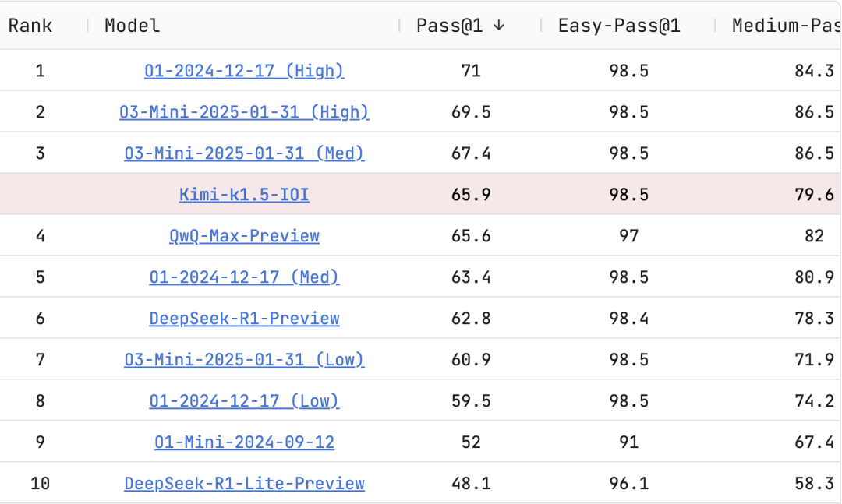Open the O1-2024-12-17 (Med) link
The height and width of the screenshot is (504, 842).
click(244, 277)
